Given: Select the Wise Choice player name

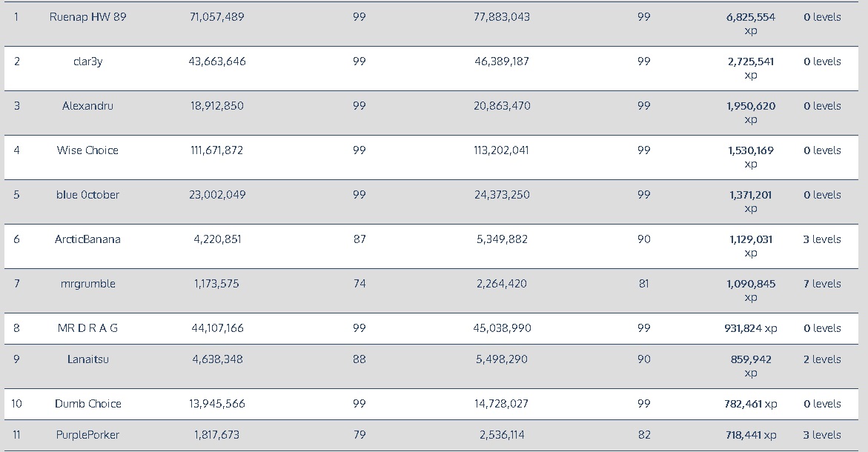Looking at the screenshot, I should [87, 150].
